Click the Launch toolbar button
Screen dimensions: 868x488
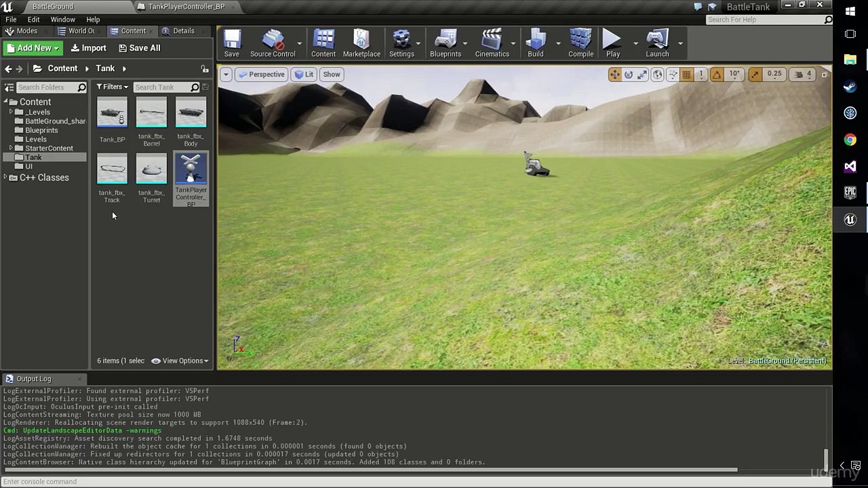pos(657,43)
